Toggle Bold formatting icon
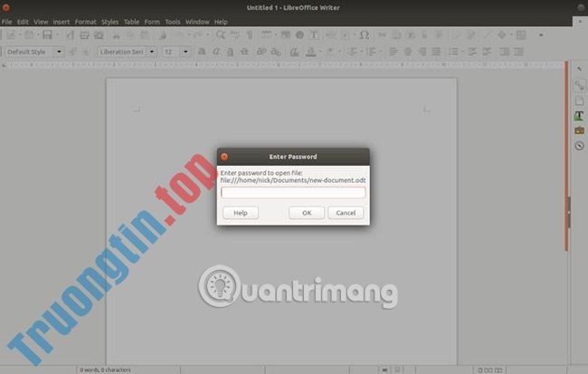This screenshot has height=374, width=588. (x=202, y=52)
